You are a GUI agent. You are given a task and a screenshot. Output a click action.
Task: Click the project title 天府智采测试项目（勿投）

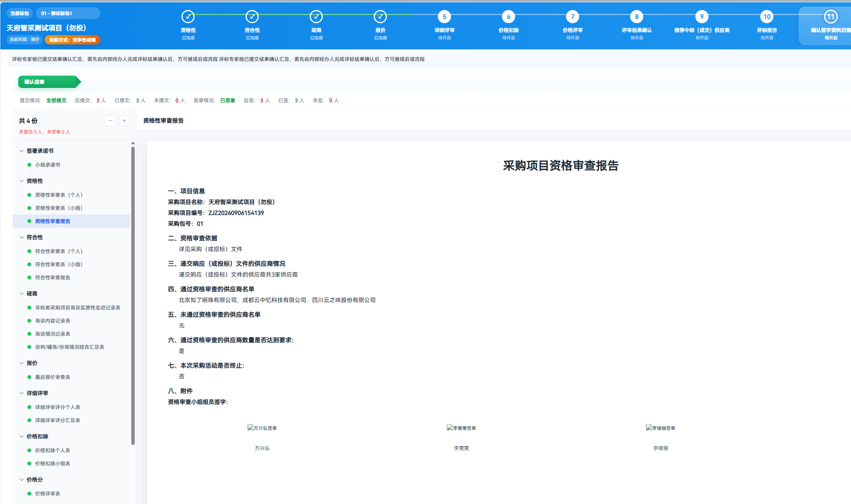click(46, 28)
